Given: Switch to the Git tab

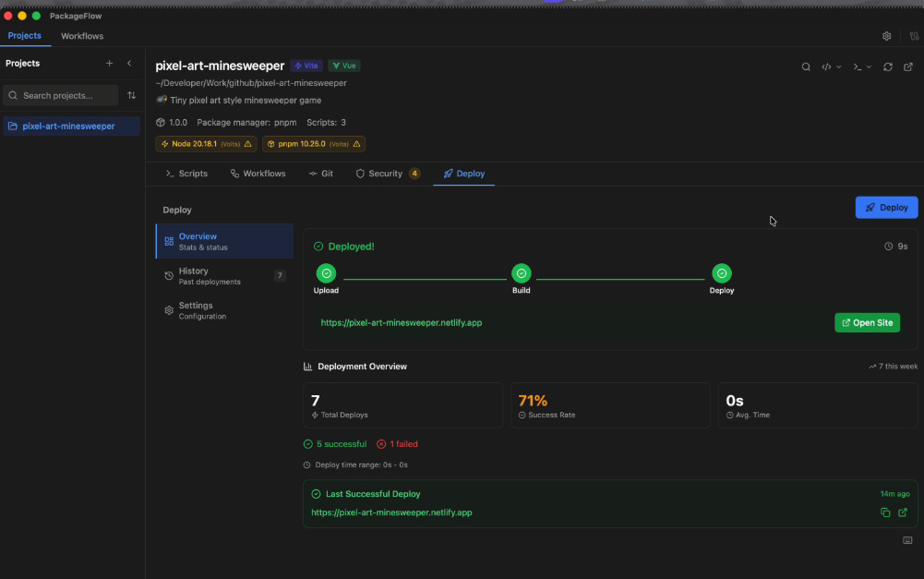Looking at the screenshot, I should pyautogui.click(x=321, y=174).
